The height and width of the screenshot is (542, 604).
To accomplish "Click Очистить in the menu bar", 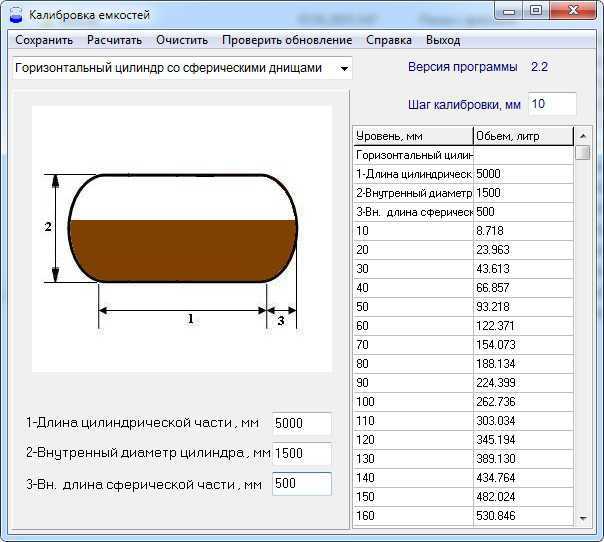I will (182, 40).
